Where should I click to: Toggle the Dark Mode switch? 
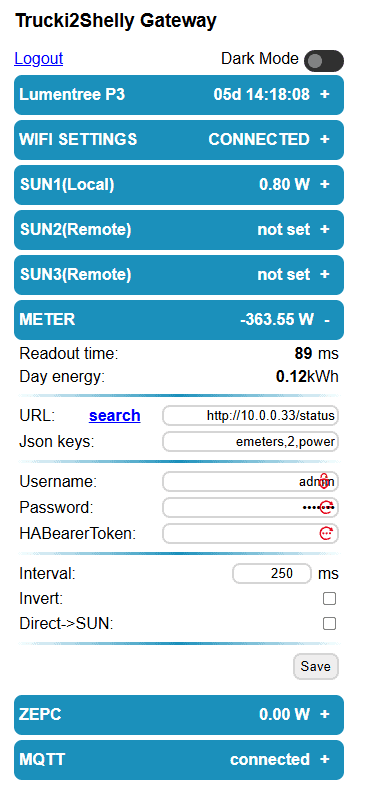(x=324, y=61)
